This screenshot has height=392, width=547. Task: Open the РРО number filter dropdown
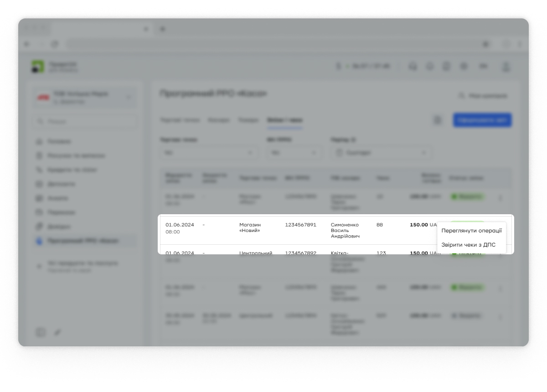[294, 153]
